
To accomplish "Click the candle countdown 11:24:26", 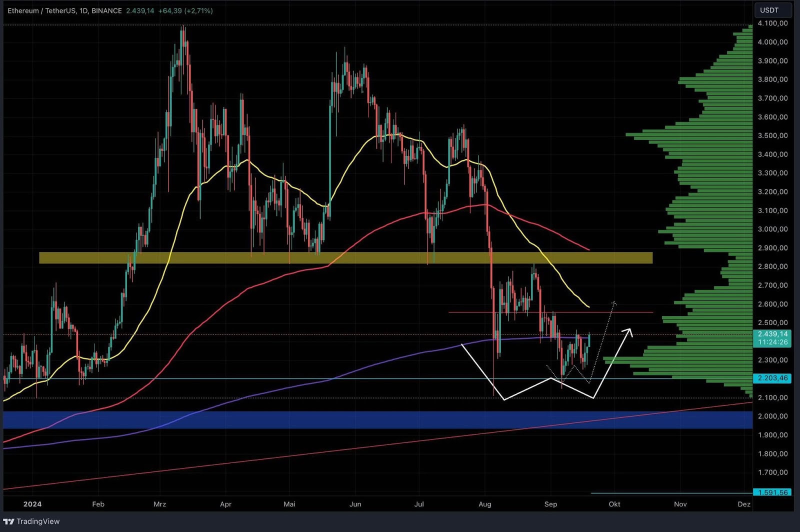I will pos(772,342).
